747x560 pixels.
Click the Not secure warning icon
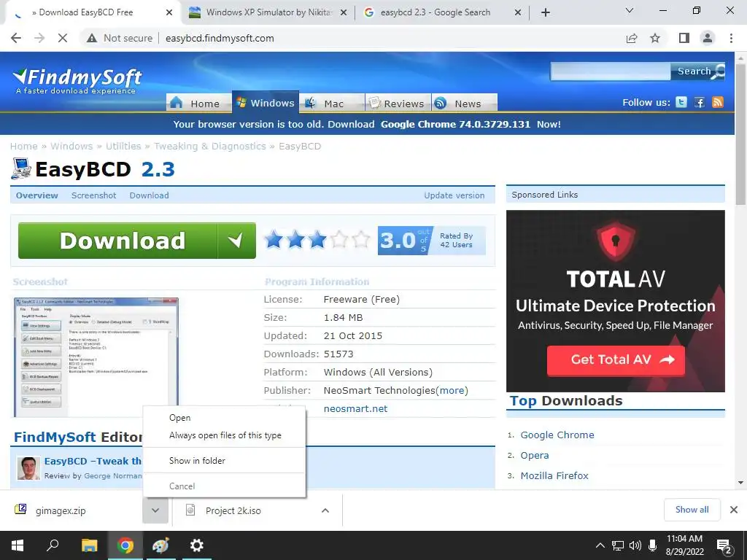(x=92, y=38)
